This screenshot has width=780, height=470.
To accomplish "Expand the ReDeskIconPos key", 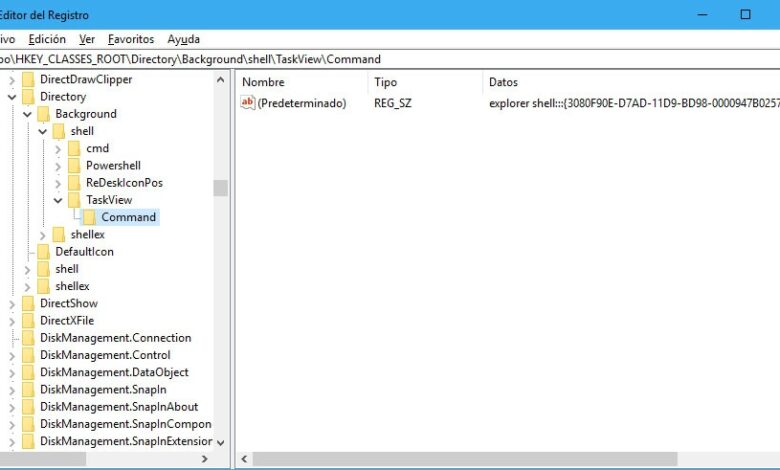I will coord(58,184).
